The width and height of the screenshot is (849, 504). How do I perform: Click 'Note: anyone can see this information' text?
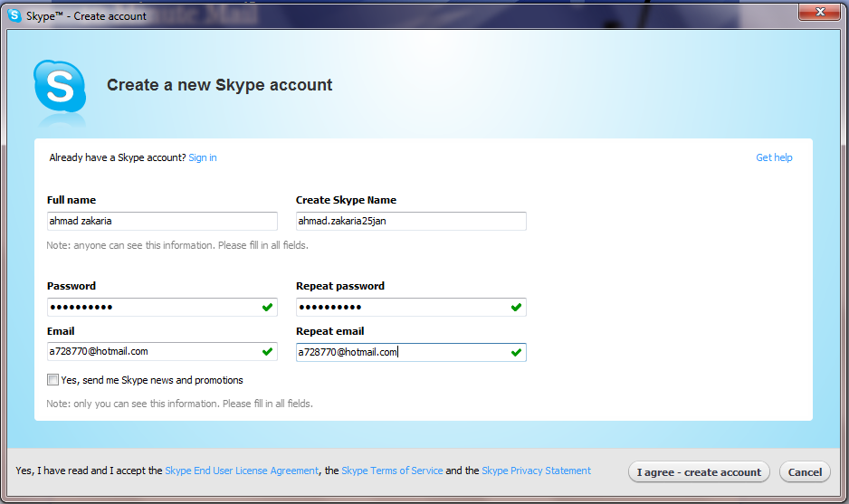[x=177, y=245]
